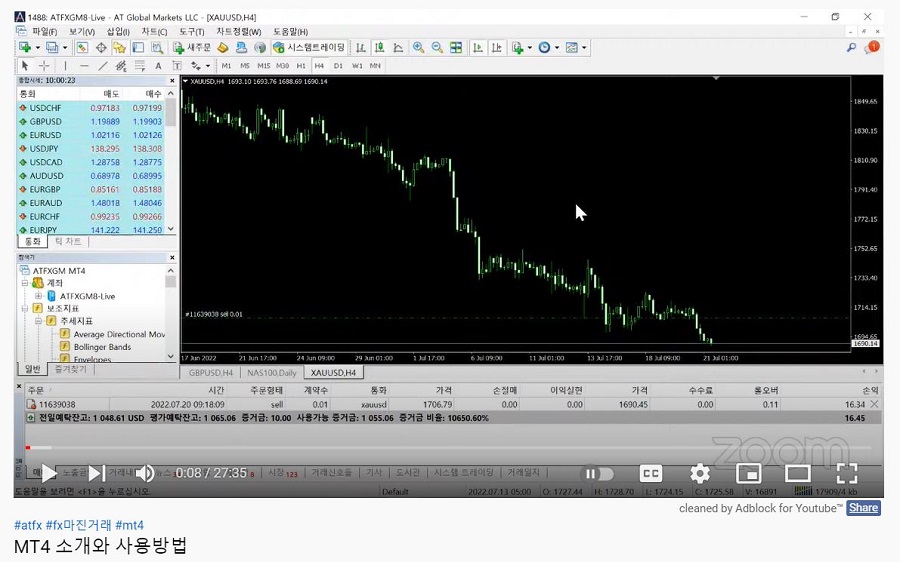Image resolution: width=900 pixels, height=562 pixels.
Task: Switch timeframe to H4
Action: pyautogui.click(x=319, y=66)
